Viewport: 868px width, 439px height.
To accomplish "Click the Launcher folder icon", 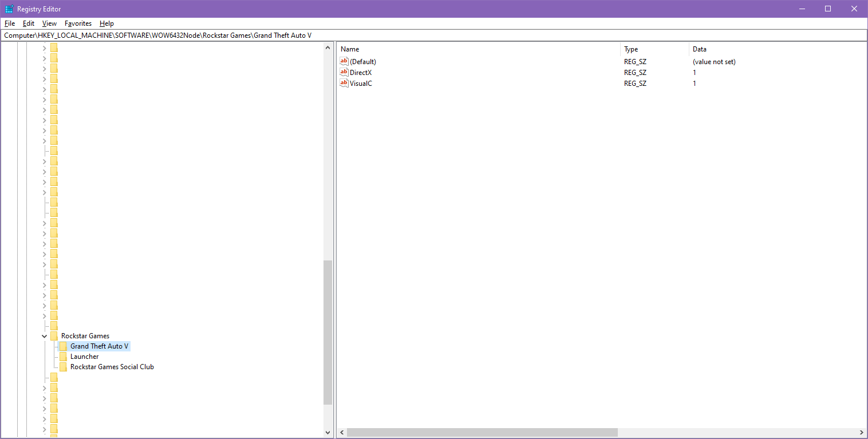I will pyautogui.click(x=63, y=357).
